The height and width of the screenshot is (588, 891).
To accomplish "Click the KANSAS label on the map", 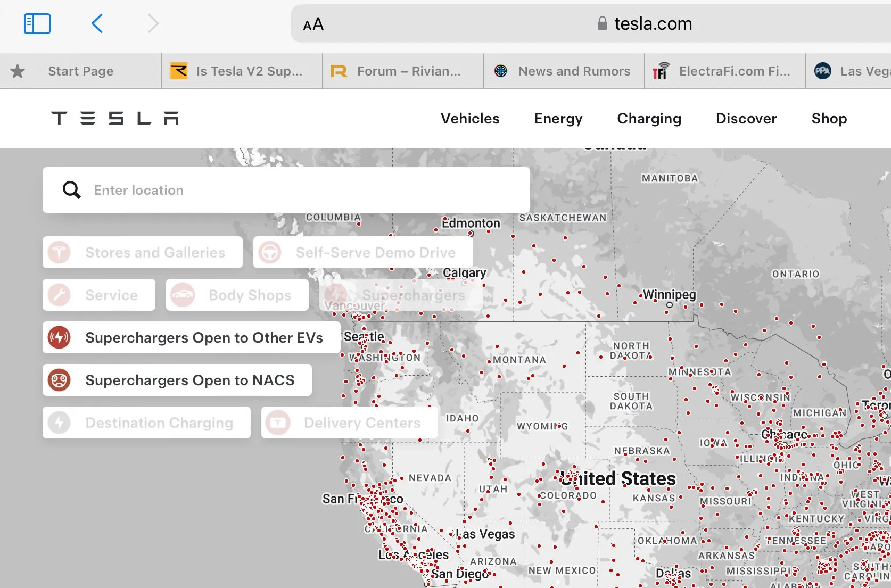I will [x=654, y=498].
